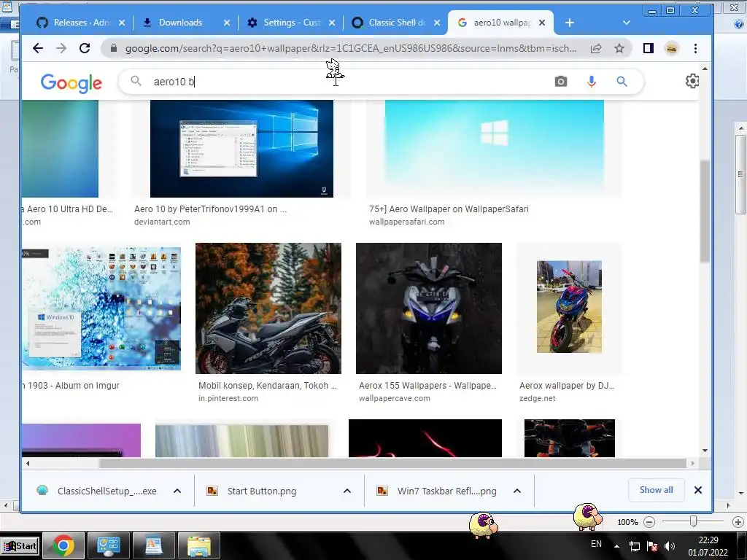
Task: Open the Control Panel taskbar icon
Action: [x=109, y=545]
